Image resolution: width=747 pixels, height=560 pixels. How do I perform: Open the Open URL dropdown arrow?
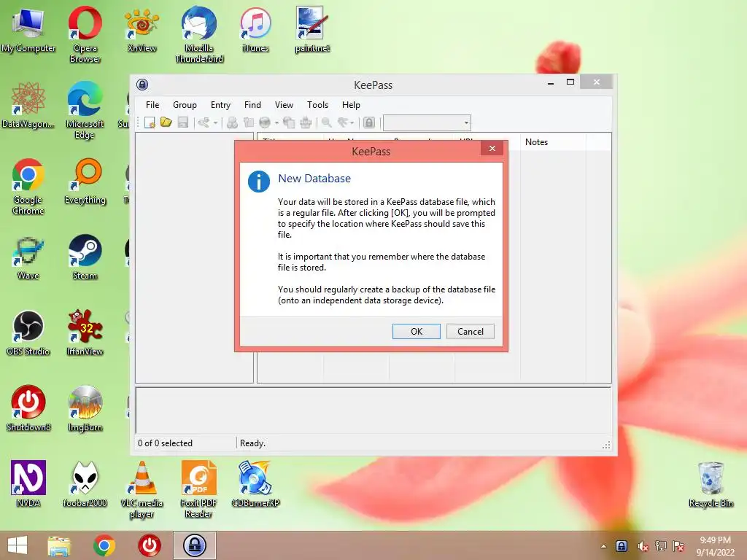(x=276, y=122)
